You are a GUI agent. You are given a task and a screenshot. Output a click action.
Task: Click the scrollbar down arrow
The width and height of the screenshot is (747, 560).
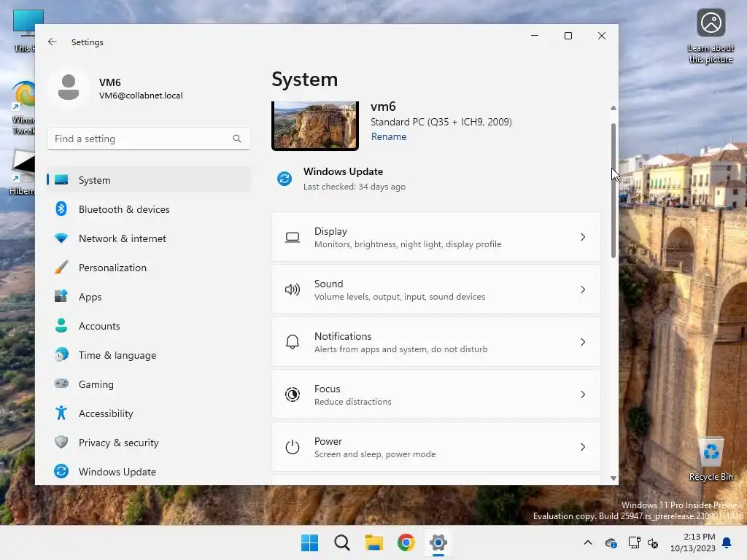tap(613, 478)
